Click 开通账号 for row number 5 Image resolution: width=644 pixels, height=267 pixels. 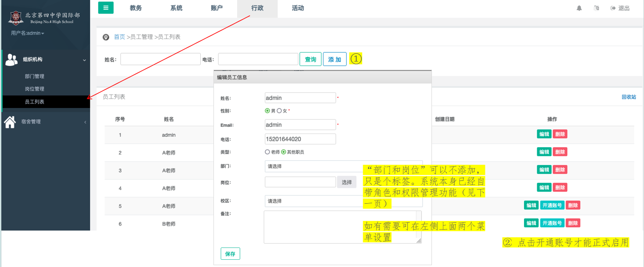[552, 205]
